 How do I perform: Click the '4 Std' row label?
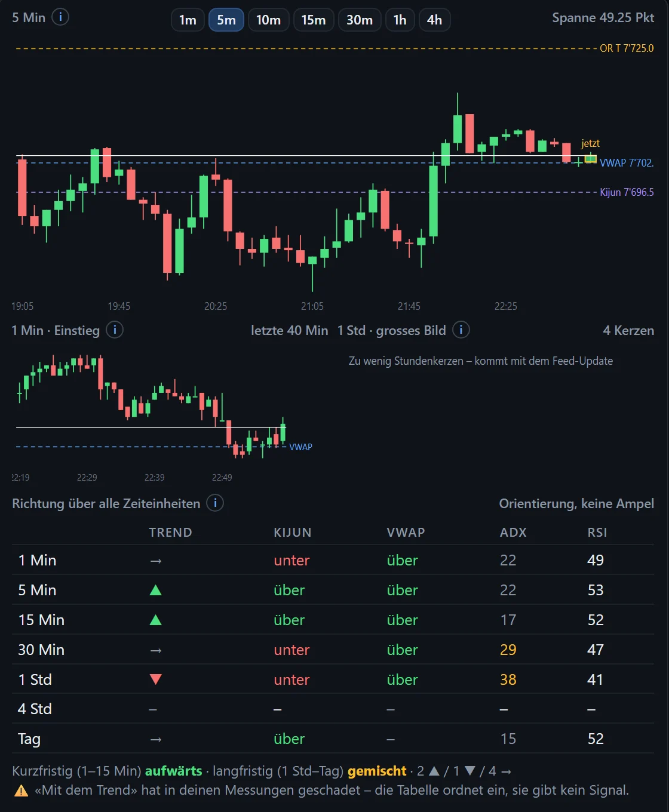click(35, 709)
